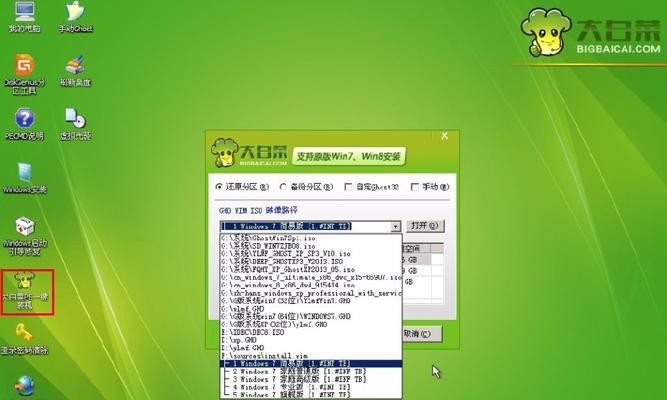
Task: Choose DEEP_GHOSTXP3_V2013.ISO entry
Action: [x=311, y=262]
